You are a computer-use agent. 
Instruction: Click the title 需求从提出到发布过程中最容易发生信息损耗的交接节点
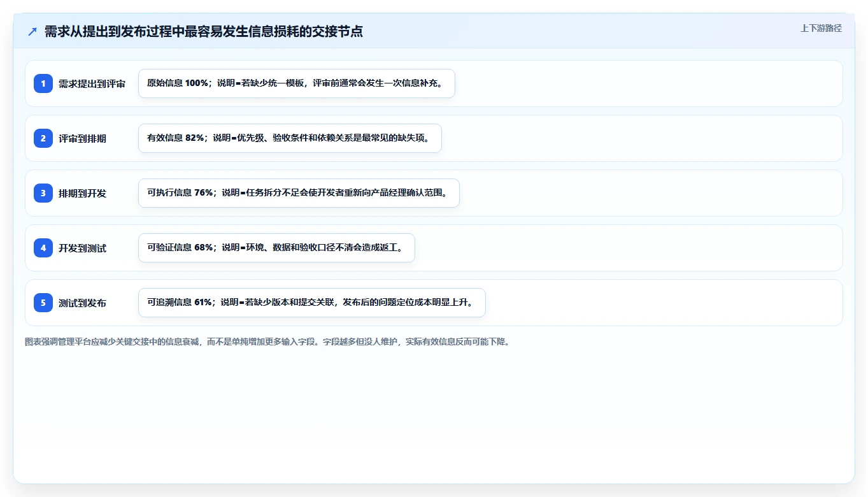pyautogui.click(x=204, y=31)
